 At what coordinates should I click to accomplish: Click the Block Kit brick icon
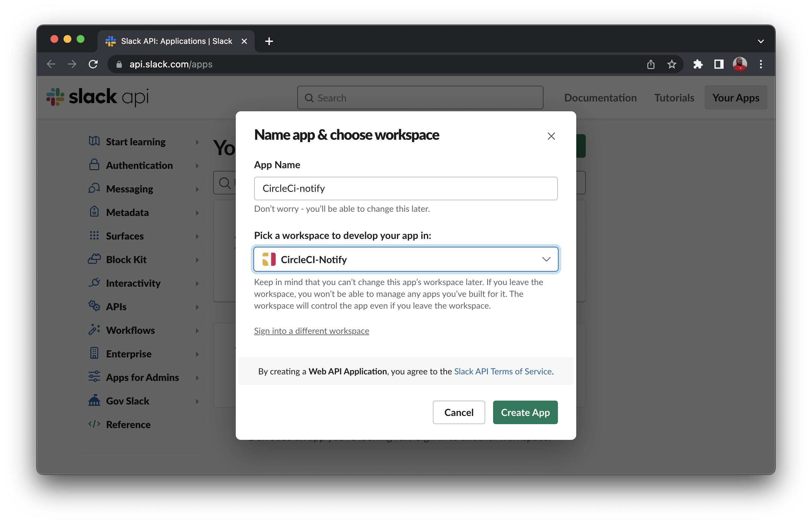(x=94, y=259)
